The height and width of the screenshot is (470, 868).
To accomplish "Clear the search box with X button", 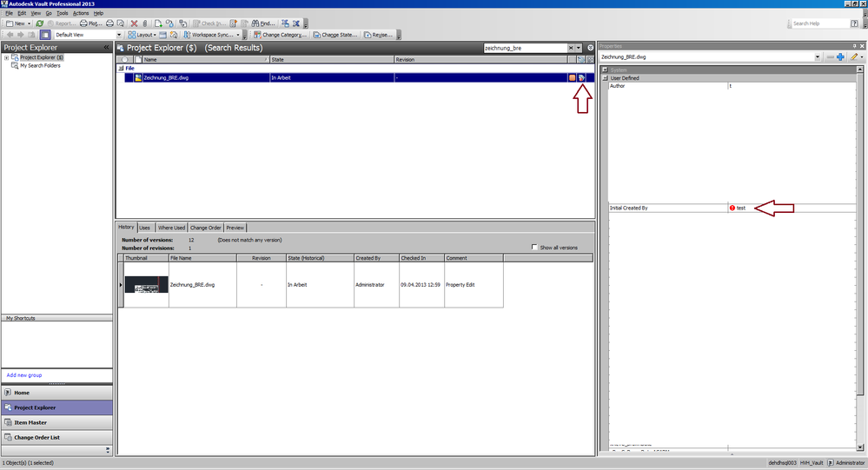I will coord(571,48).
